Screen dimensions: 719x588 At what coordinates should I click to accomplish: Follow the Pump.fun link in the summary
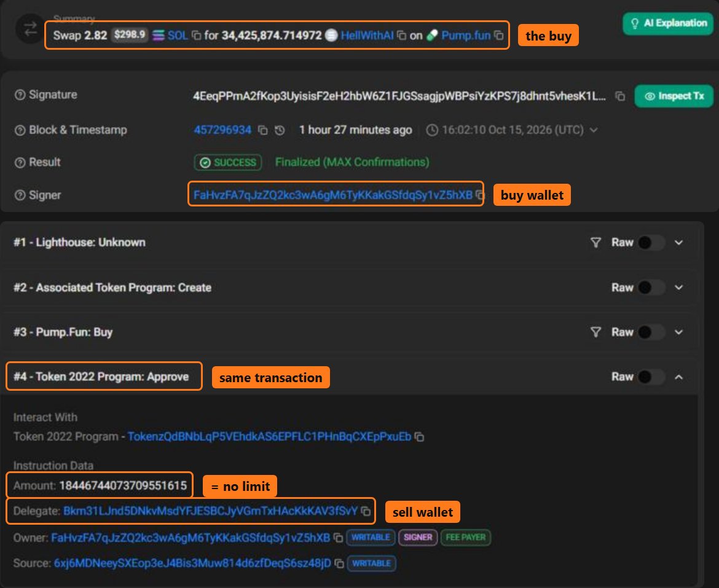pyautogui.click(x=466, y=35)
